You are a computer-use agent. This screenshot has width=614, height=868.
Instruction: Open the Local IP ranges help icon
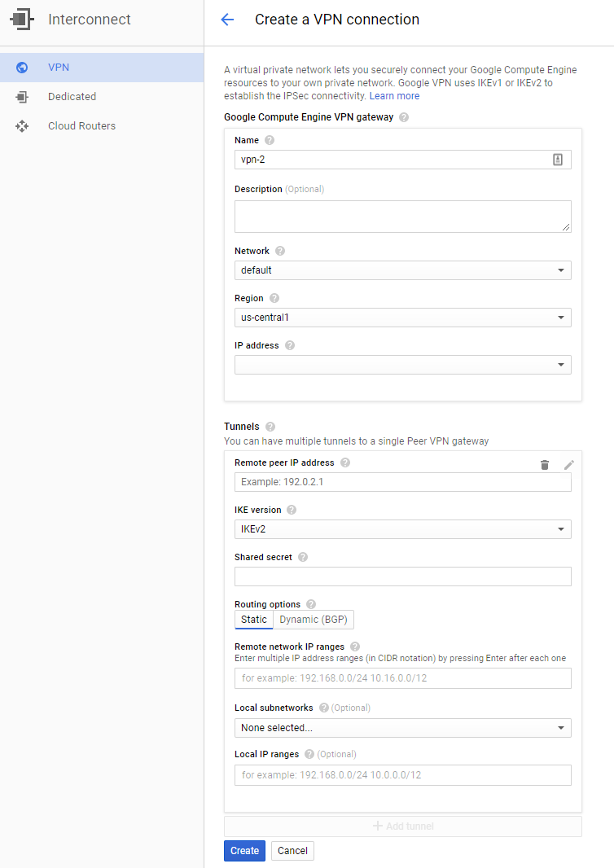[x=309, y=755]
